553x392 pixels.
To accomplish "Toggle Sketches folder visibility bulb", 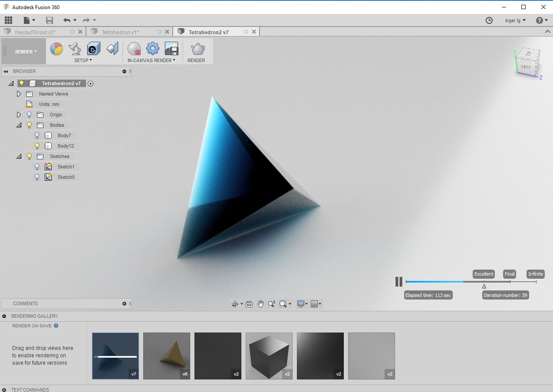I will pyautogui.click(x=30, y=156).
